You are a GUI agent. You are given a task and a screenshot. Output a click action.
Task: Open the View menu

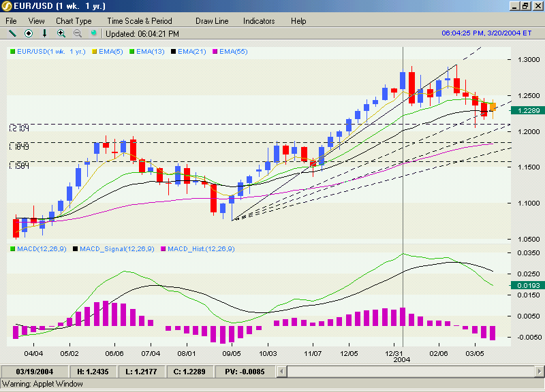pyautogui.click(x=36, y=21)
